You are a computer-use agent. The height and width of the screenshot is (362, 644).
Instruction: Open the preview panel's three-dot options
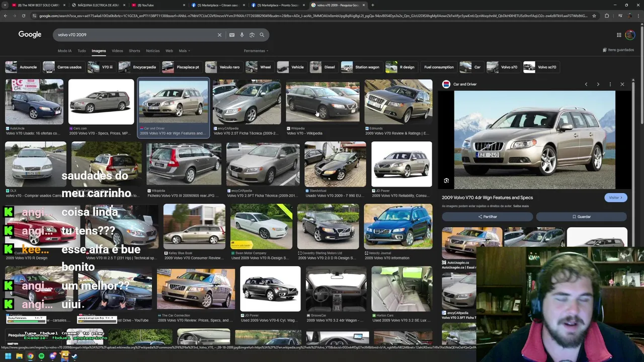pyautogui.click(x=610, y=84)
